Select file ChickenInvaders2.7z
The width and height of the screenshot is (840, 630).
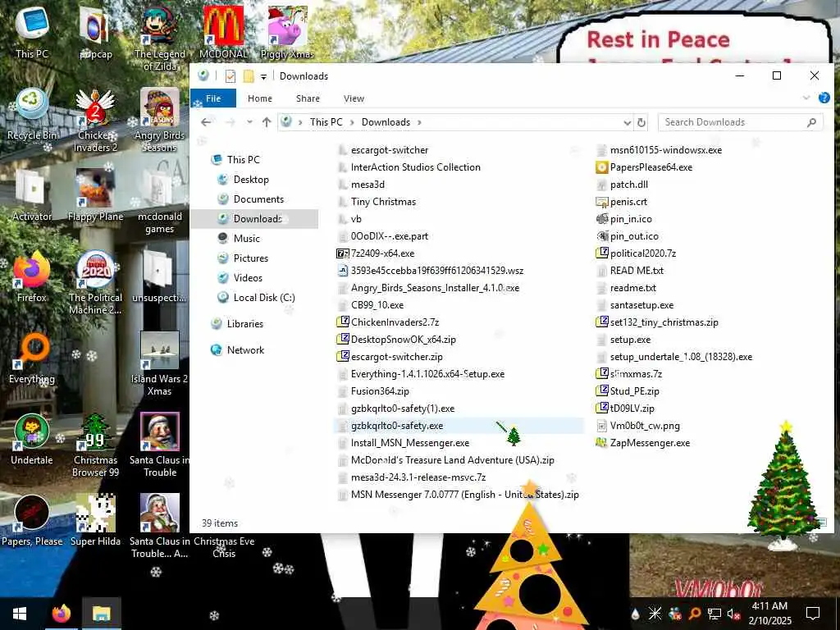click(395, 322)
